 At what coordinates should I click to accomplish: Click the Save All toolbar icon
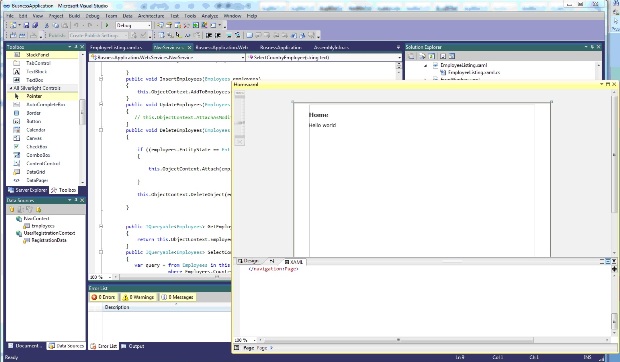[35, 25]
